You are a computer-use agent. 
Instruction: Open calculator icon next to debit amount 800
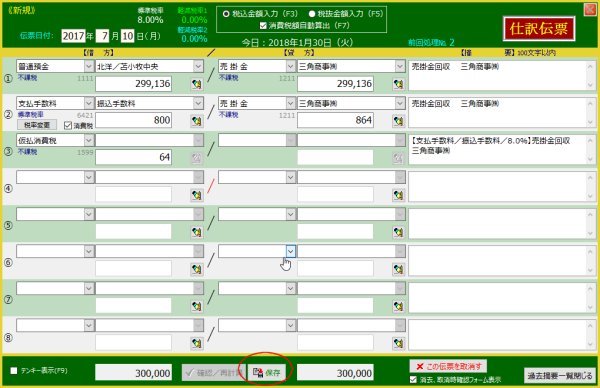[197, 121]
